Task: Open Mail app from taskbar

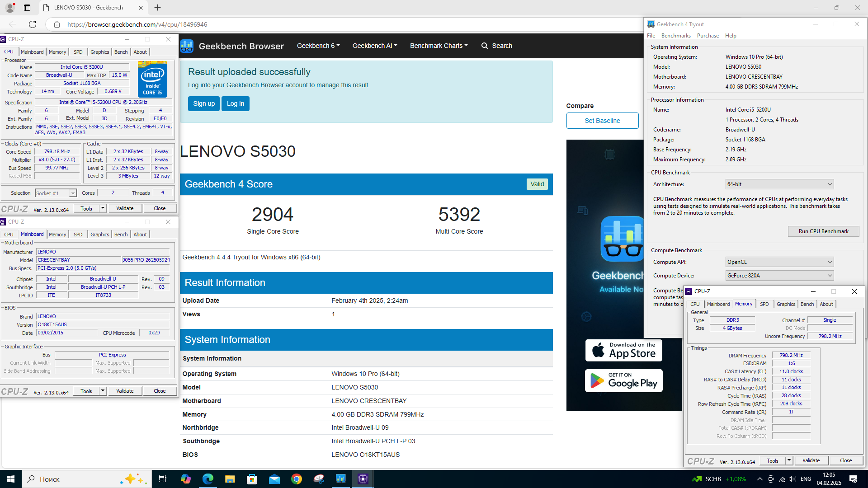Action: [x=274, y=479]
